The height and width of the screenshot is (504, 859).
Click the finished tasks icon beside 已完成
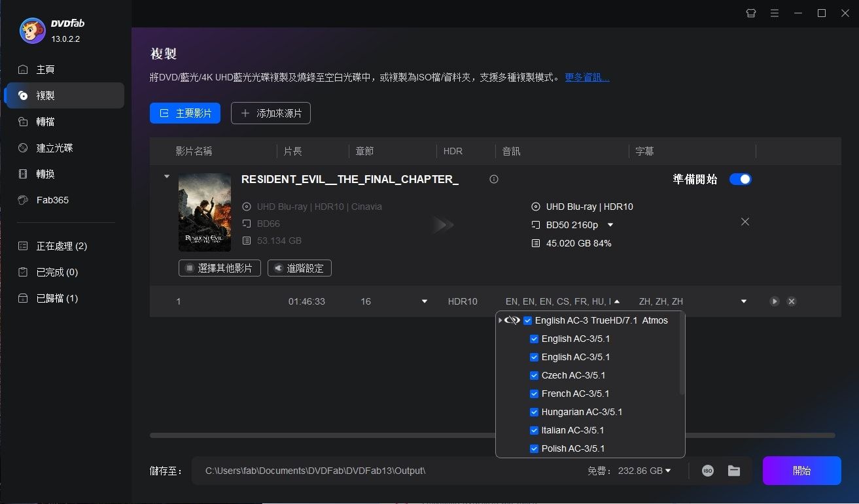[x=23, y=272]
